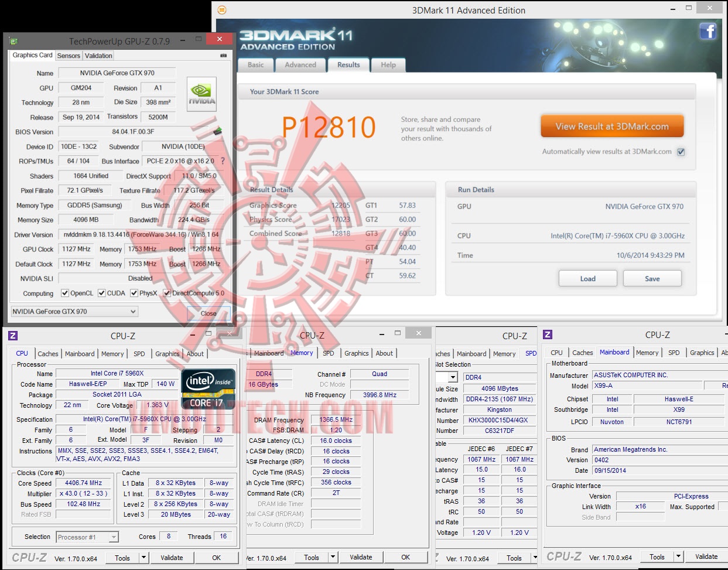This screenshot has height=570, width=728.
Task: Click the purple Z icon of the CPU-Z CPU window
Action: (13, 336)
